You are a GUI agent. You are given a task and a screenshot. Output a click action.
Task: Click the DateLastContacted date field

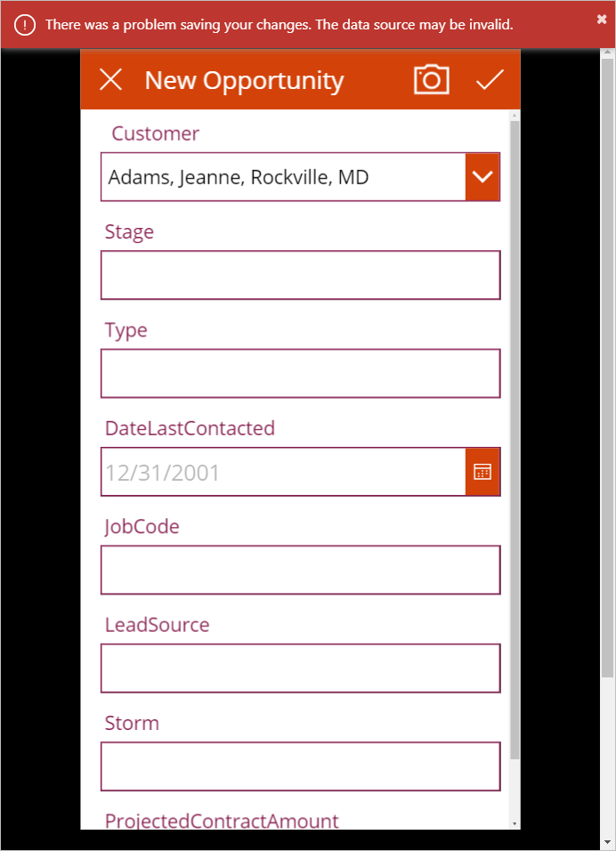point(283,472)
